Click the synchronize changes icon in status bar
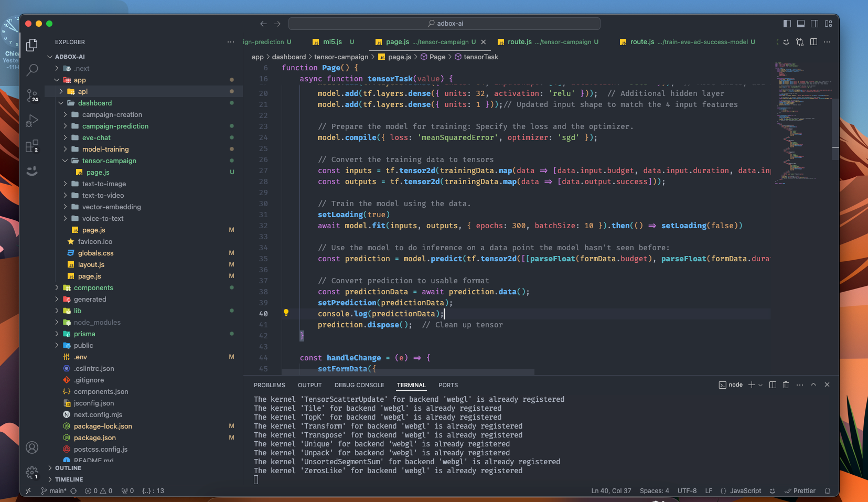Image resolution: width=868 pixels, height=502 pixels. (x=73, y=491)
